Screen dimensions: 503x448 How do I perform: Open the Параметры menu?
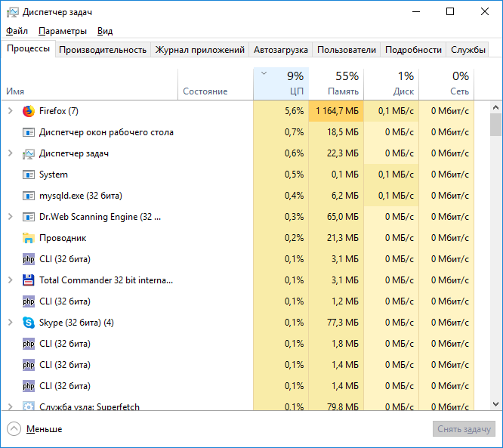[x=63, y=31]
